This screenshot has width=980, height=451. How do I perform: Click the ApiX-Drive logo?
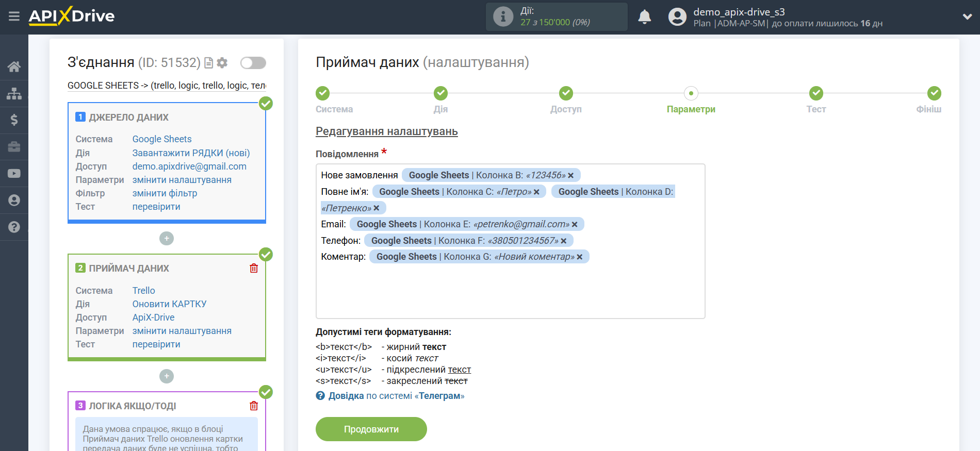coord(72,16)
